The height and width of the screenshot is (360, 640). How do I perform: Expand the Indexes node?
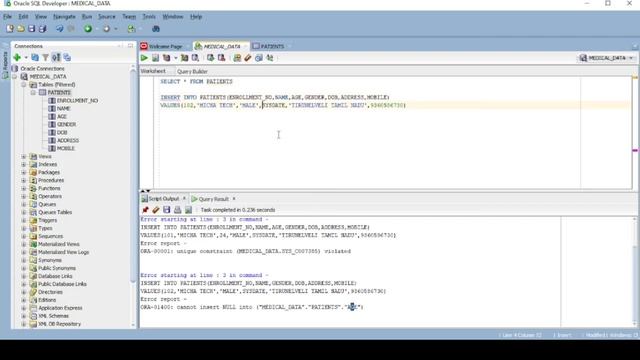[x=24, y=164]
